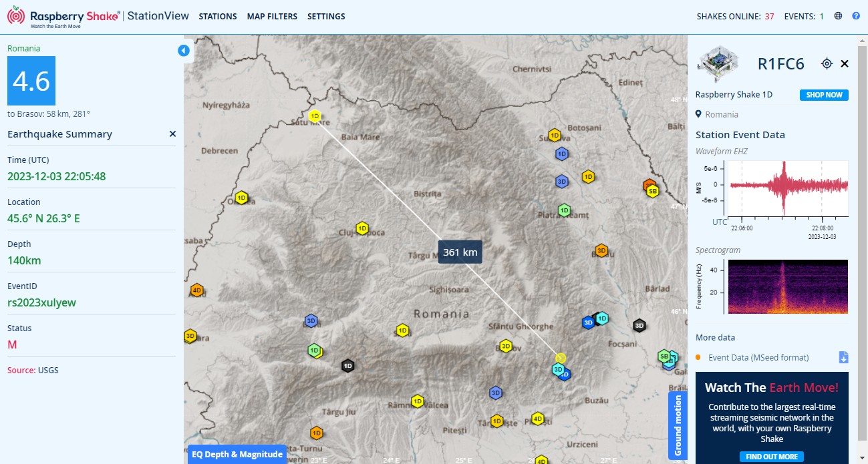Screen dimensions: 868x464
Task: Select the 1D station marker near Satu Mare
Action: [315, 115]
